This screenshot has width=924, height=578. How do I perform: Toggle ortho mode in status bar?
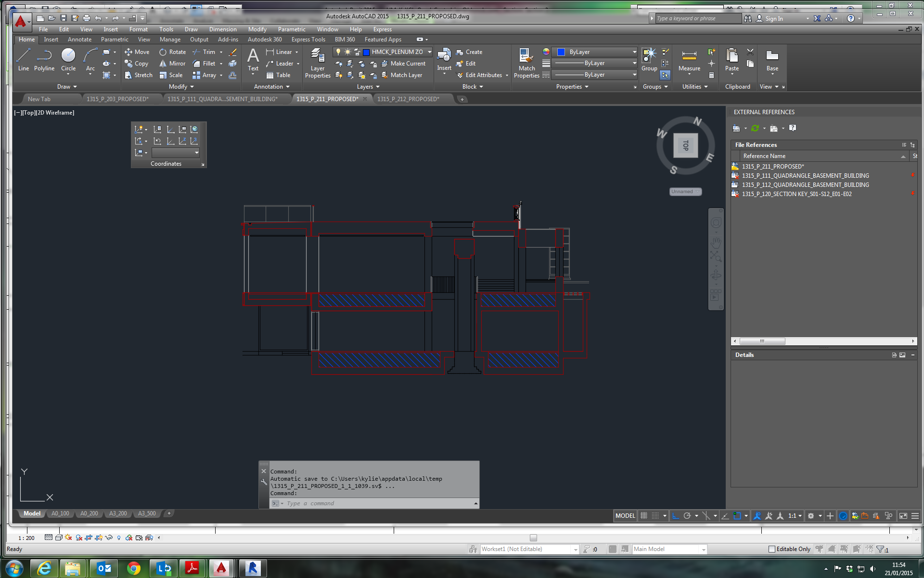coord(676,516)
